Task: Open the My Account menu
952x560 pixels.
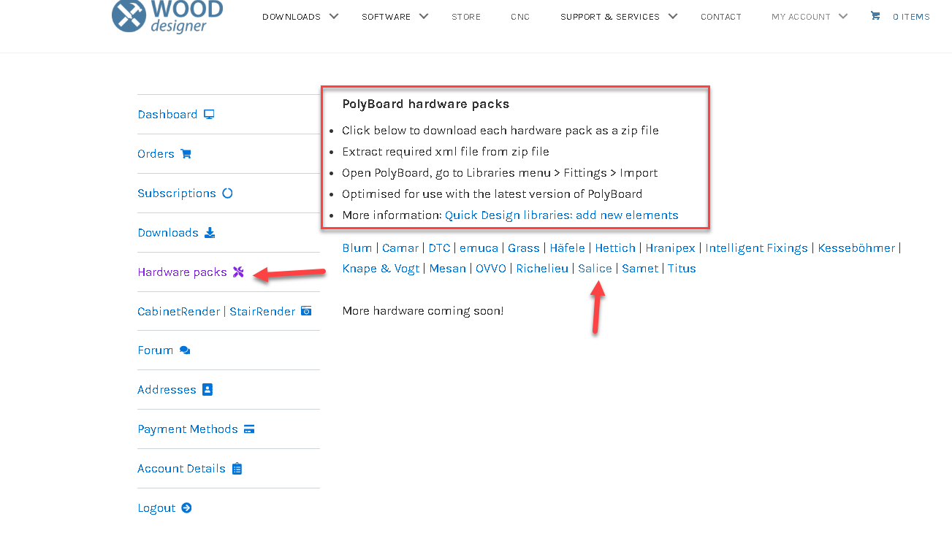Action: (801, 17)
